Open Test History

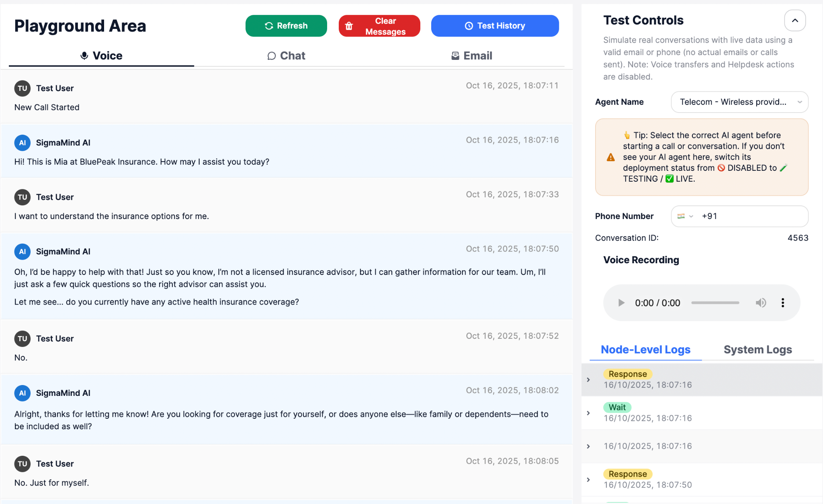[x=495, y=26]
